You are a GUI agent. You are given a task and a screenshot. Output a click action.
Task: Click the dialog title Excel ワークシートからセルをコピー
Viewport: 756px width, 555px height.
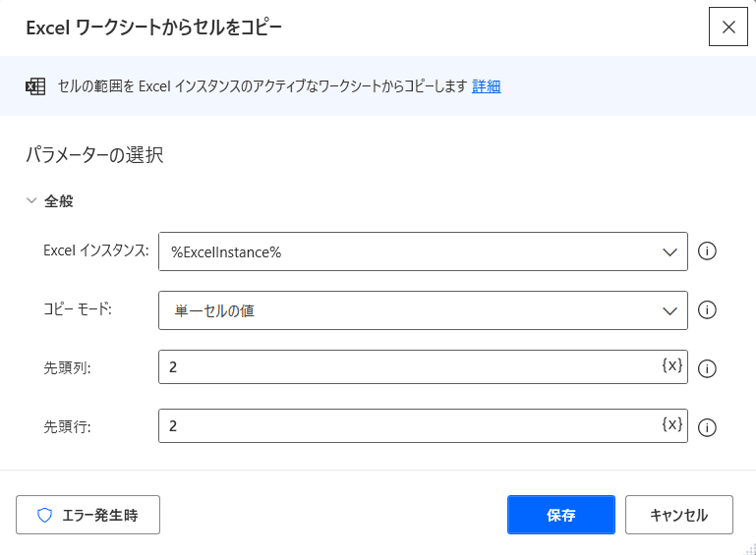(x=153, y=28)
